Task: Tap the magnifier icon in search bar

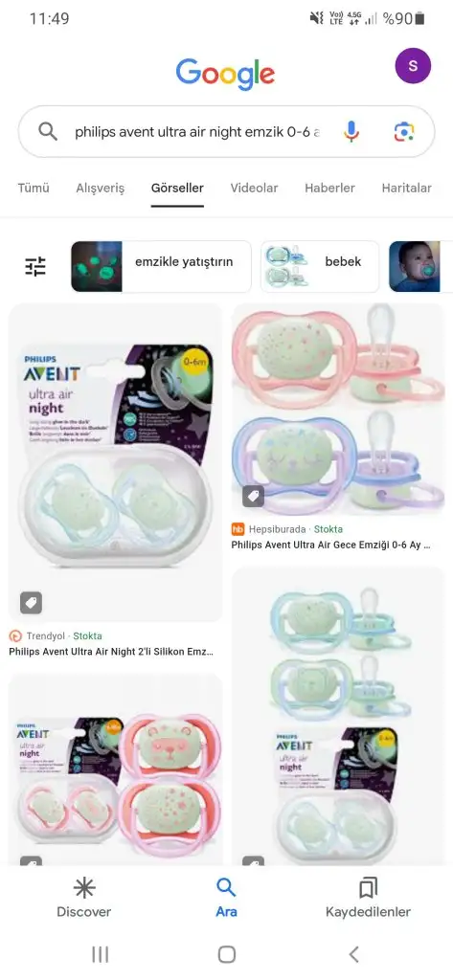Action: [x=48, y=132]
